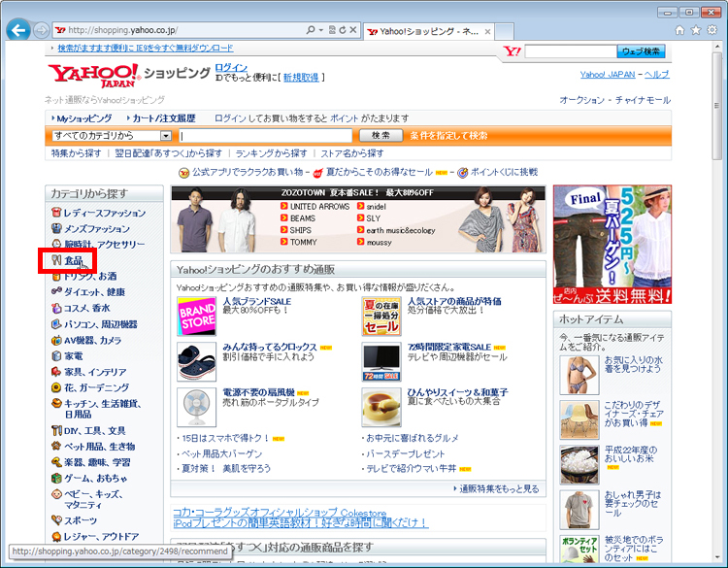Image resolution: width=728 pixels, height=568 pixels.
Task: Open the favorites star icon
Action: coord(696,30)
